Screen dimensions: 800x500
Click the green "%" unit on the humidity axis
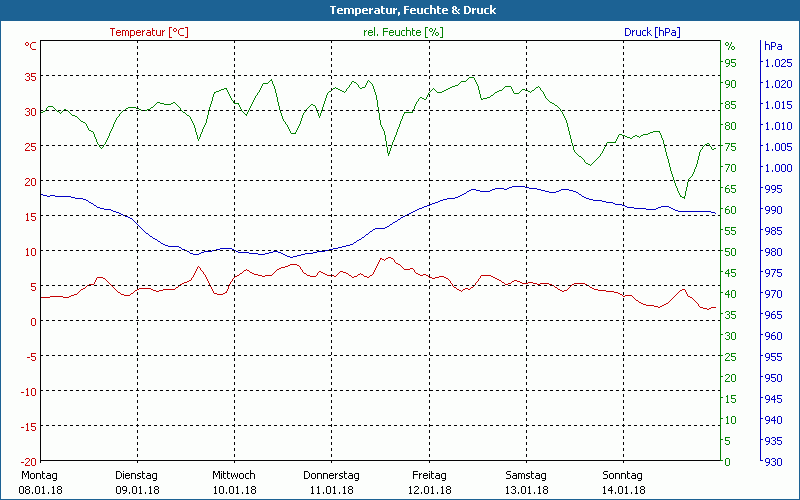pyautogui.click(x=730, y=46)
